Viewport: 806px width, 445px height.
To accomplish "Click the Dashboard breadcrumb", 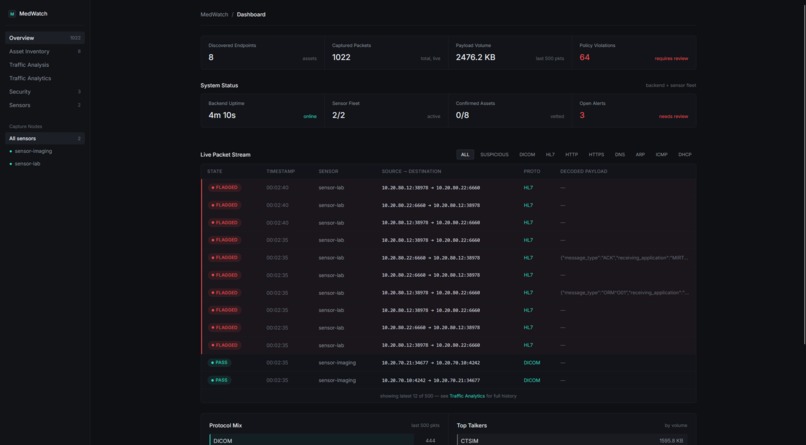I will [x=251, y=14].
